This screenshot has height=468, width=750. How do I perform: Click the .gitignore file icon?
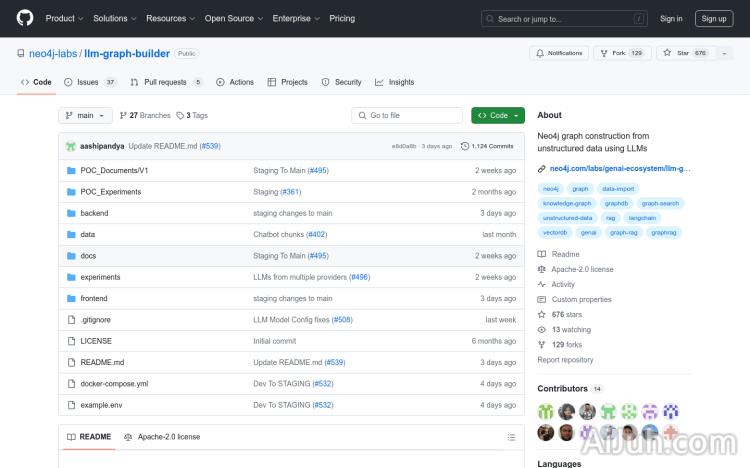coord(71,320)
